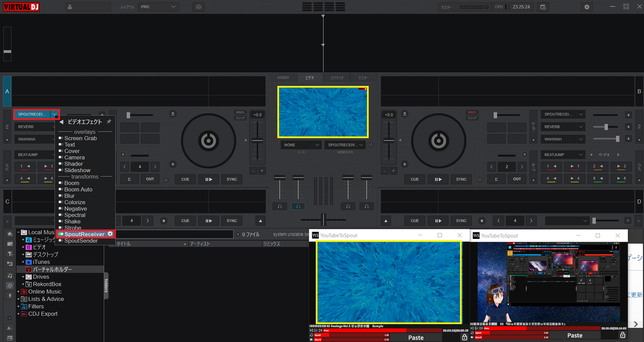Click lock icon in right YouTubeToSpout window

tap(623, 335)
